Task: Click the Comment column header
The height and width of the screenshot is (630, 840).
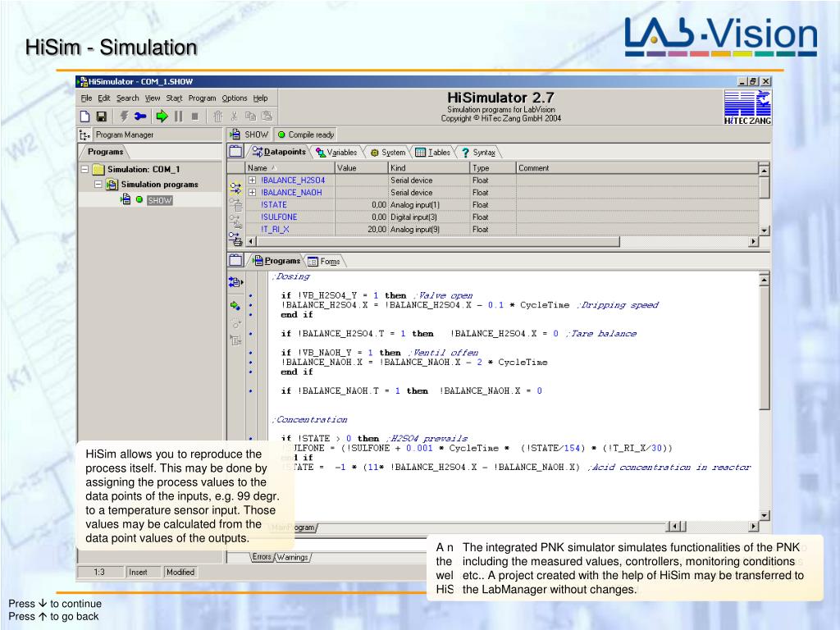Action: 637,167
